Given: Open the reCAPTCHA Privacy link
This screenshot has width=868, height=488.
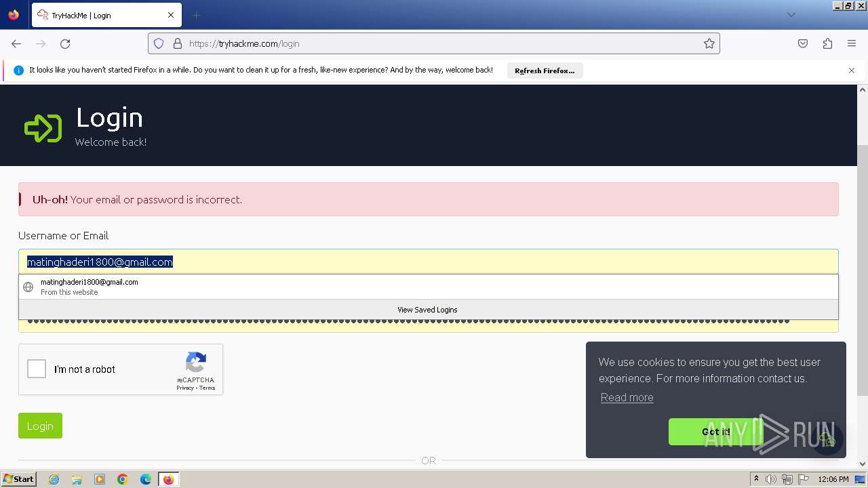Looking at the screenshot, I should pos(185,388).
